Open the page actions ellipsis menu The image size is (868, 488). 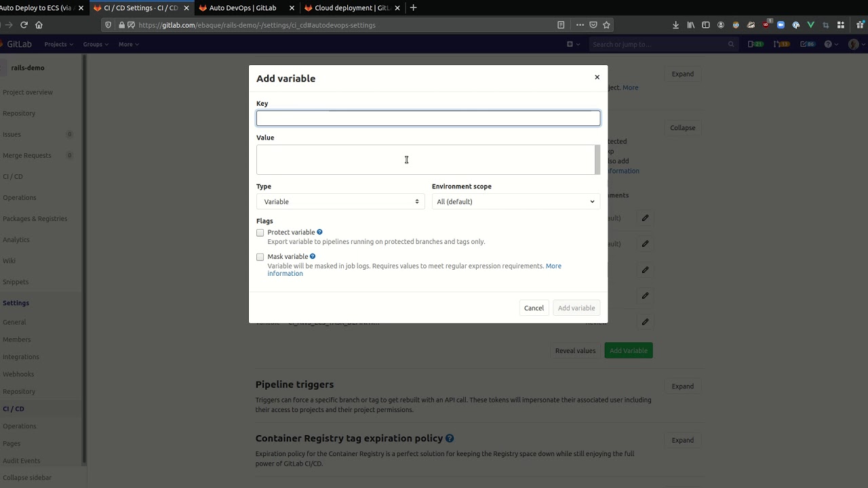pos(580,25)
